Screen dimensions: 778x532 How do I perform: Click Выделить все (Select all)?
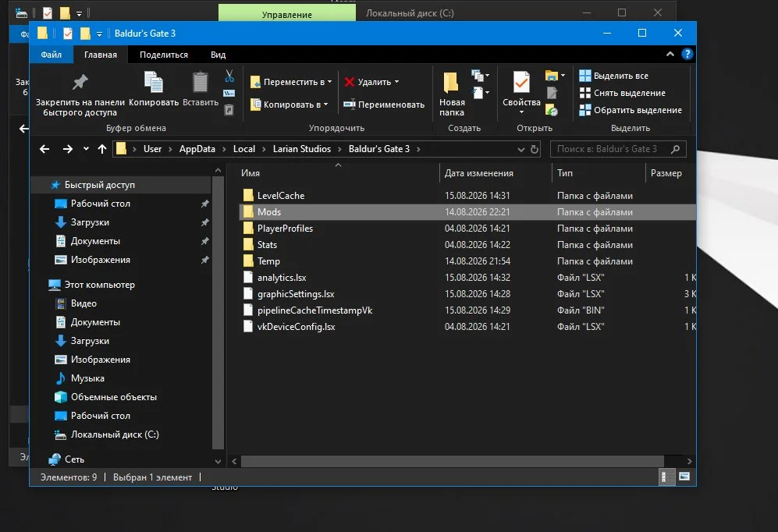click(x=614, y=76)
